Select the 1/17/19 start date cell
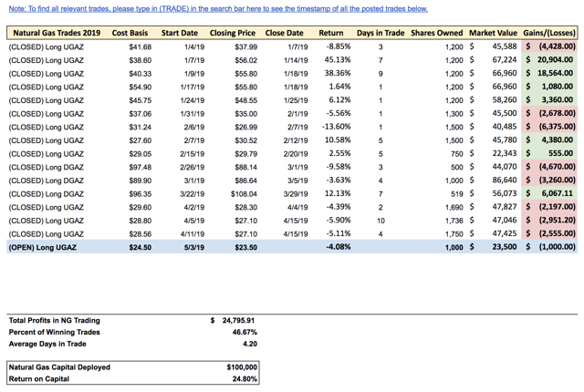The width and height of the screenshot is (584, 392). point(193,87)
